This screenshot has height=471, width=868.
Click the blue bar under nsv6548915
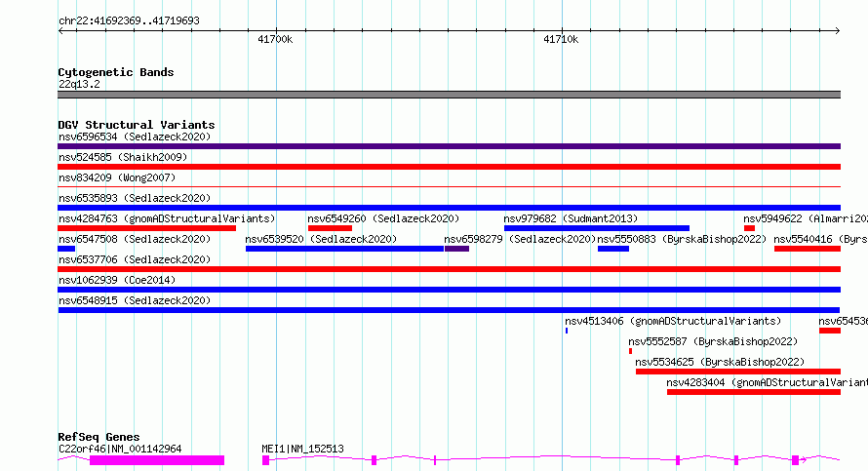(449, 310)
